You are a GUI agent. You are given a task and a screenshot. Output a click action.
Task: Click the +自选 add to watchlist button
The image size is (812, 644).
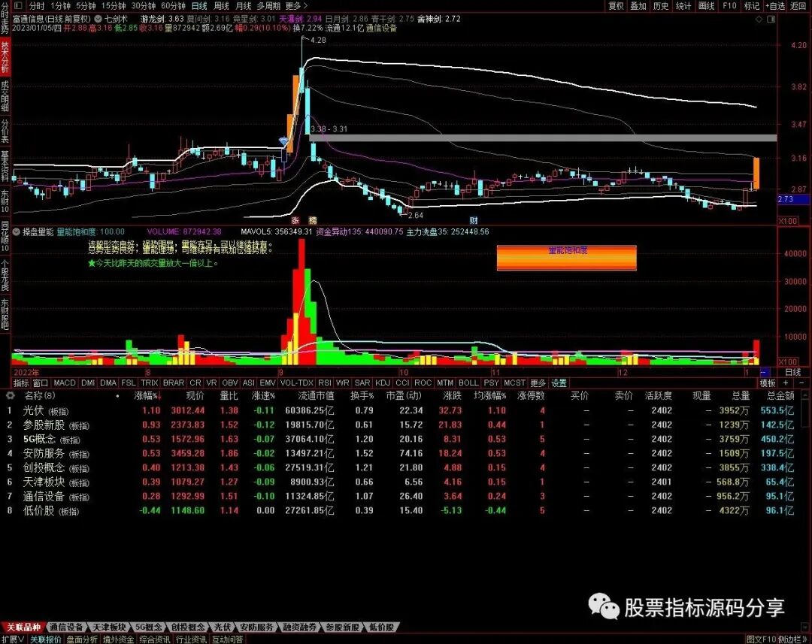[x=775, y=6]
